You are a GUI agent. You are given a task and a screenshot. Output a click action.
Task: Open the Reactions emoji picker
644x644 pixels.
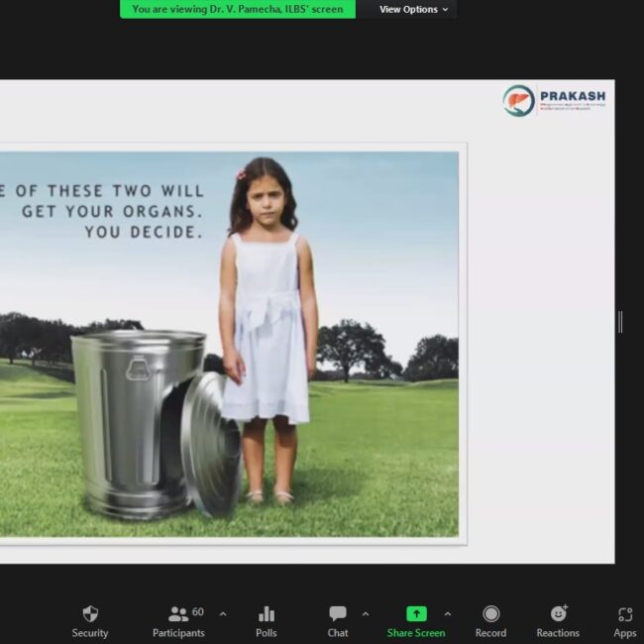coord(558,620)
